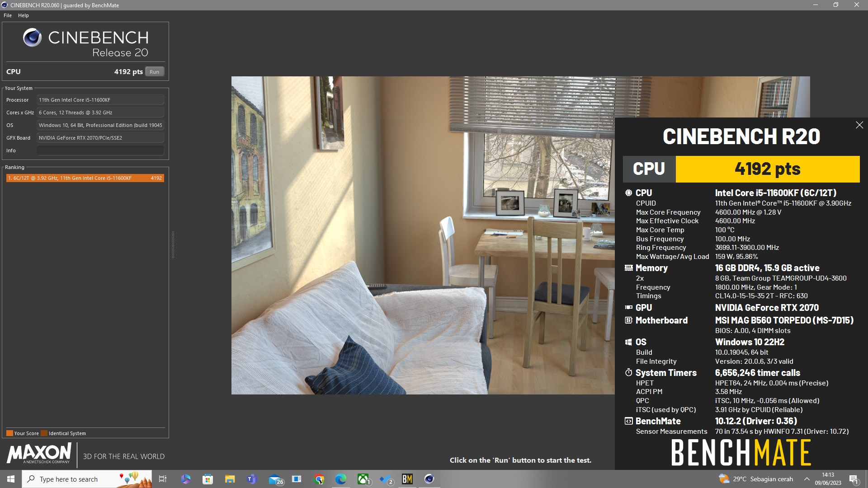This screenshot has width=868, height=488.
Task: Select the ranking row scoring 4192
Action: (85, 178)
